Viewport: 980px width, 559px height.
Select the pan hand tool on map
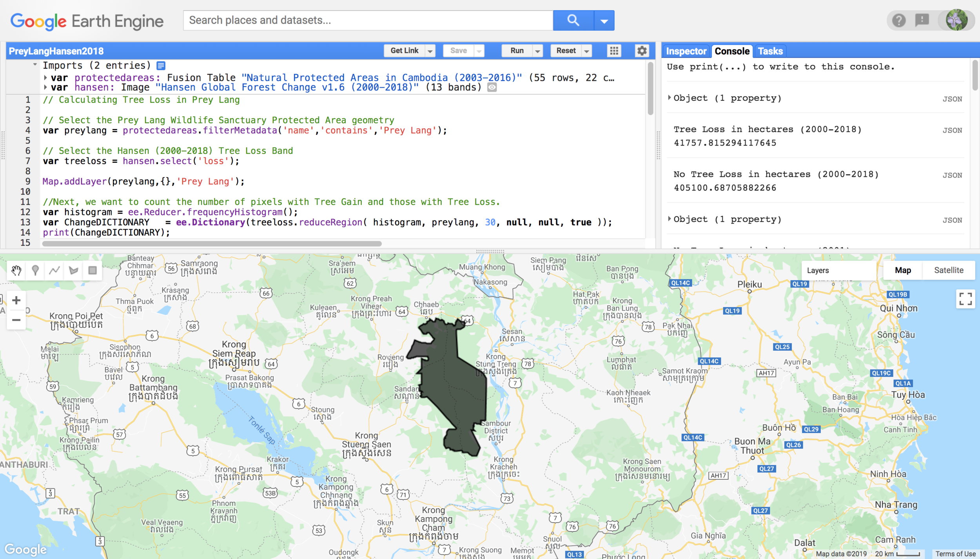[16, 270]
